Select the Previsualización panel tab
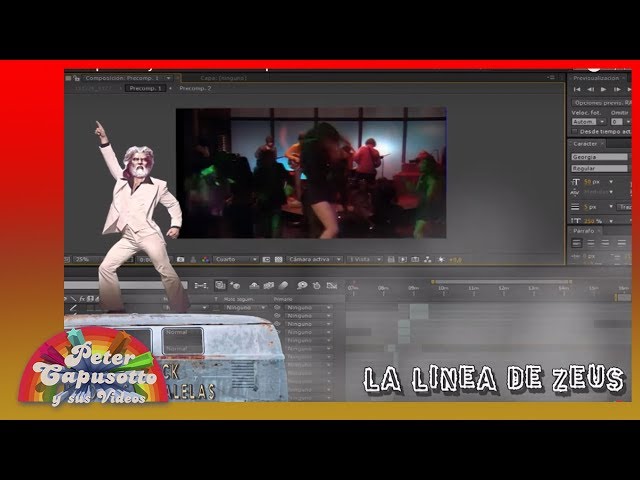Image resolution: width=640 pixels, height=480 pixels. 596,78
